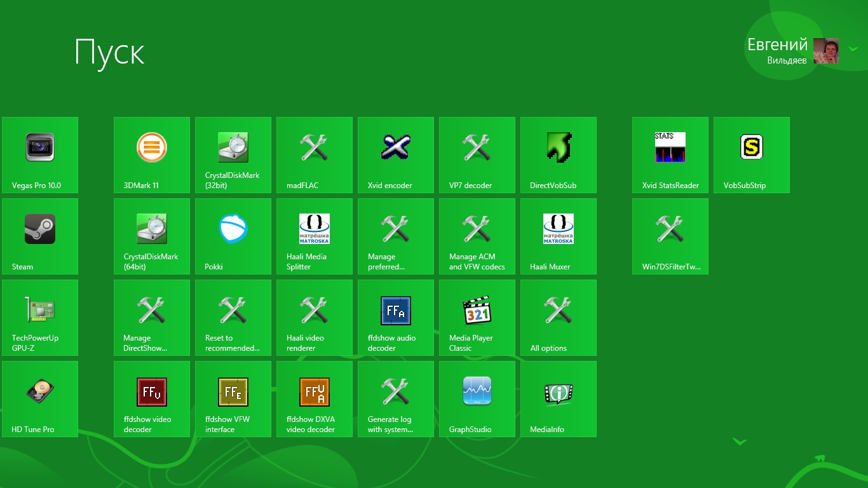The height and width of the screenshot is (488, 868).
Task: Open the Vegas Pro 10.0 tile
Action: (40, 155)
